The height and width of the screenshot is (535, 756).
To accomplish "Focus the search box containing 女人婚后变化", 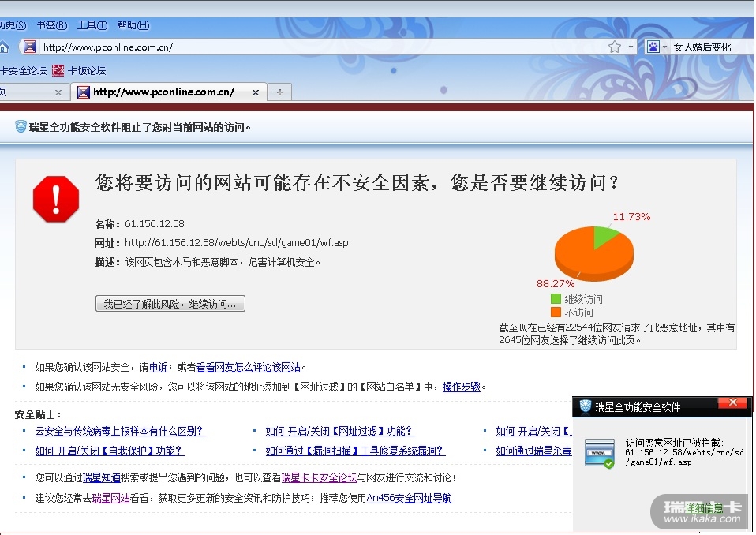I will (711, 47).
